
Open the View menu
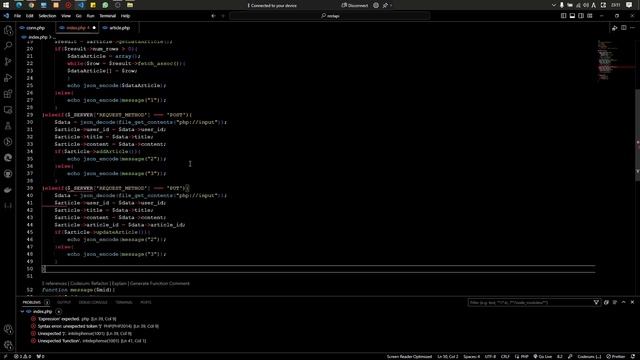pos(66,16)
